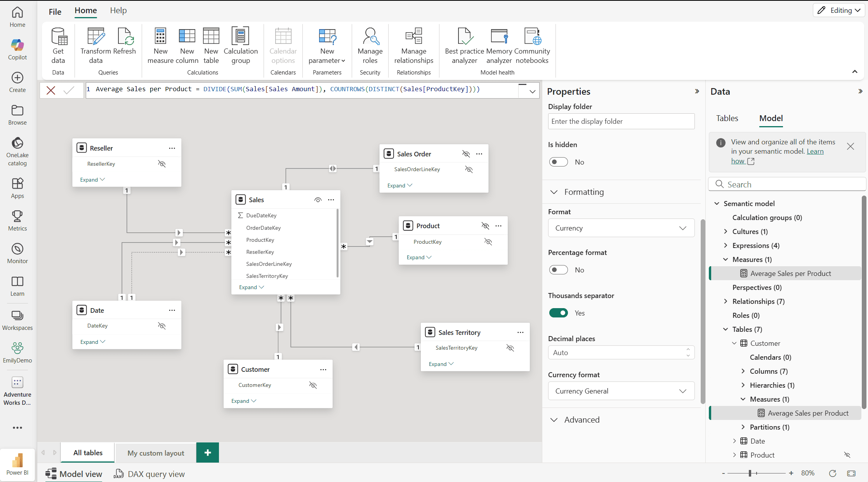
Task: Open OneLake catalog in the sidebar
Action: coord(17,151)
